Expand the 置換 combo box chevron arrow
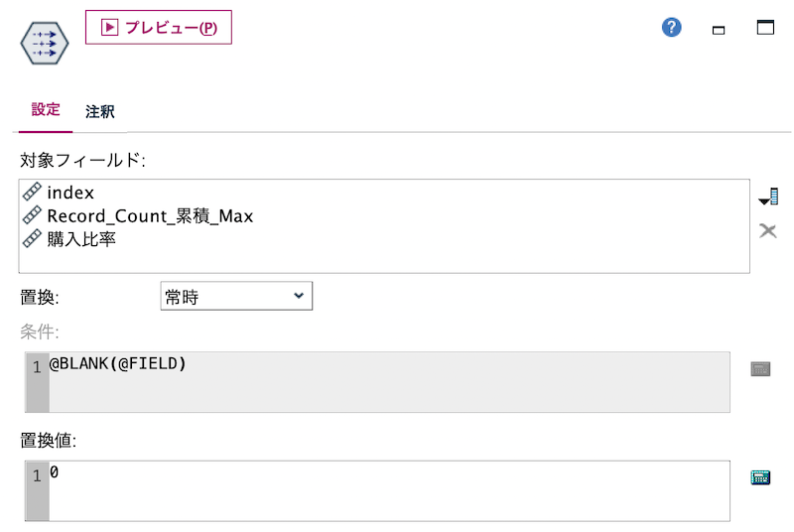The image size is (794, 532). click(299, 296)
